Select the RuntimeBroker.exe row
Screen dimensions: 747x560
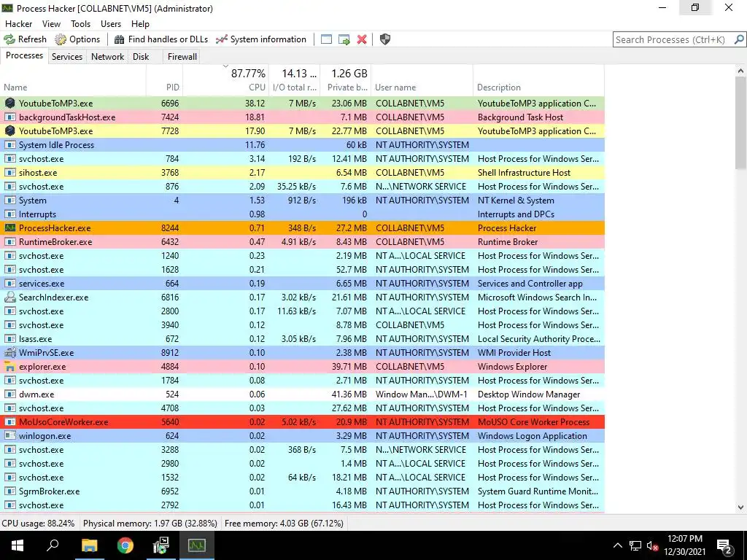[303, 242]
